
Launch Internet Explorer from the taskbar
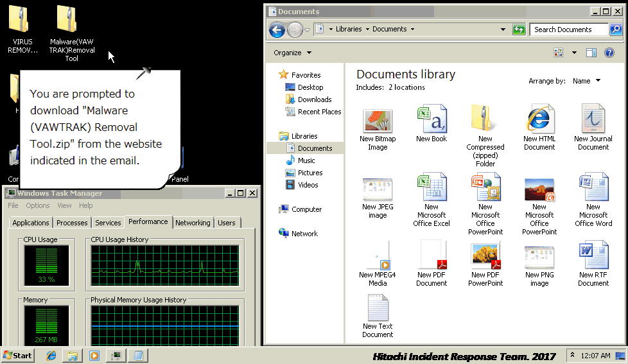[x=51, y=356]
